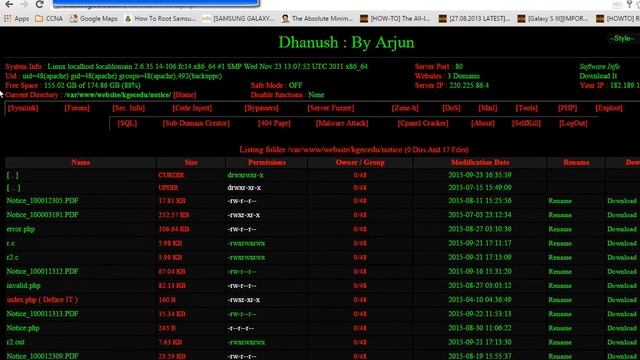Open the [Zone-h] menu item
This screenshot has width=640, height=360.
[405, 108]
